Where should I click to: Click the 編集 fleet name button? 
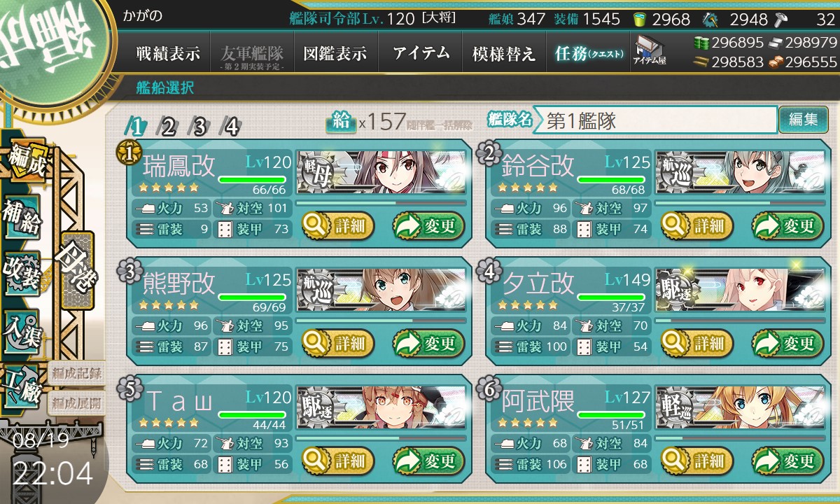pyautogui.click(x=803, y=120)
